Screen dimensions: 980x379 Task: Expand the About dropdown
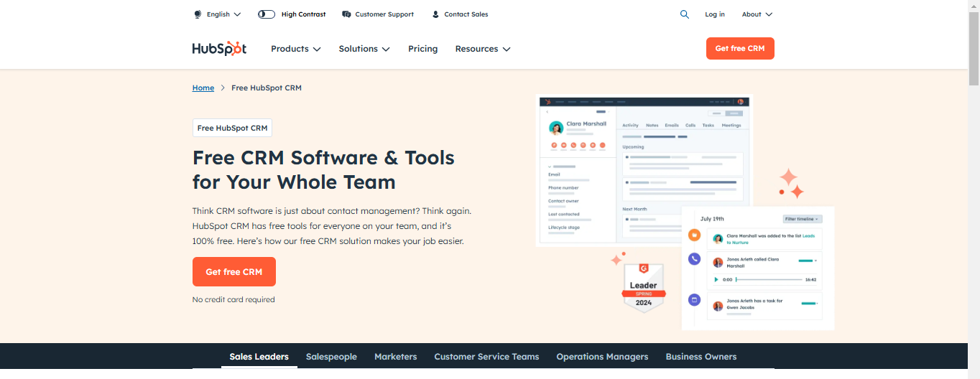pyautogui.click(x=757, y=14)
